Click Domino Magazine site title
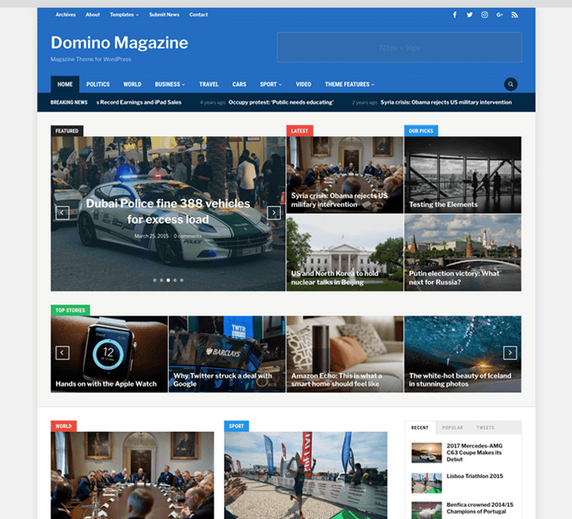The height and width of the screenshot is (519, 572). tap(119, 43)
